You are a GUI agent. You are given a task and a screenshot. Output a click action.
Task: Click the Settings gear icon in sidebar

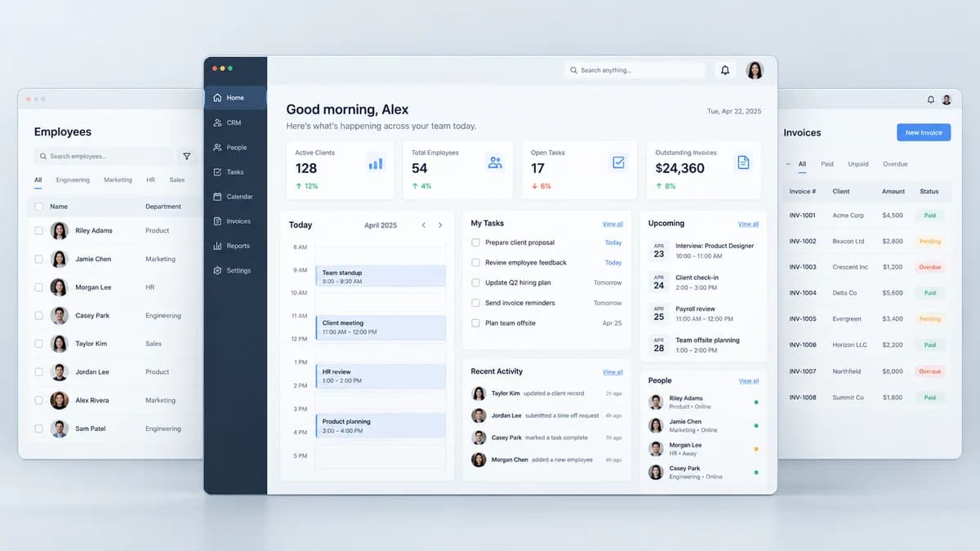tap(217, 270)
